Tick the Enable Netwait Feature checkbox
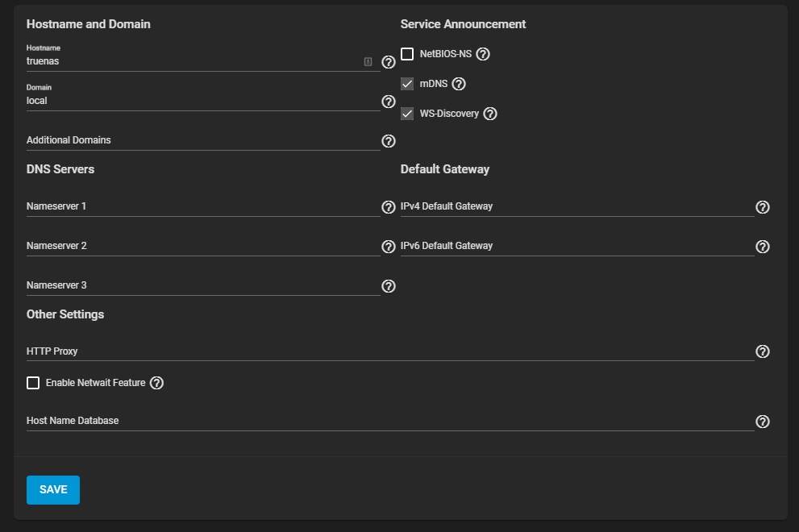This screenshot has height=532, width=799. (x=33, y=383)
